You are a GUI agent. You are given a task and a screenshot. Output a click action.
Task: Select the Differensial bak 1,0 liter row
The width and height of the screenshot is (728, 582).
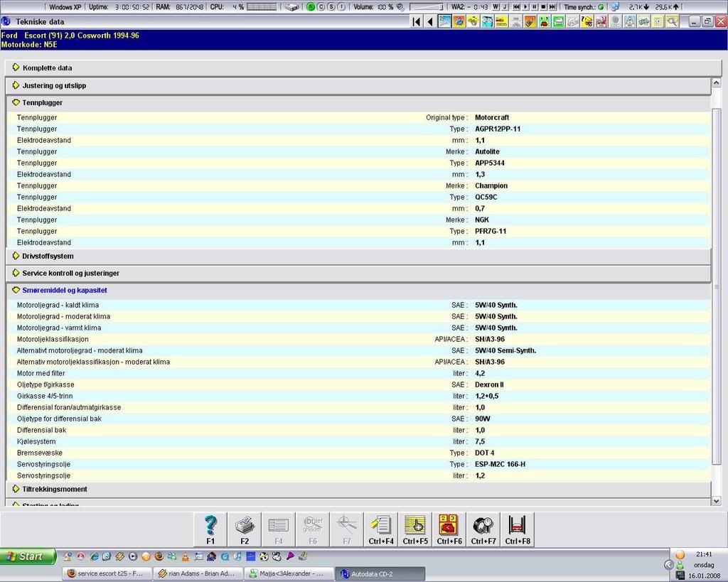pos(358,430)
